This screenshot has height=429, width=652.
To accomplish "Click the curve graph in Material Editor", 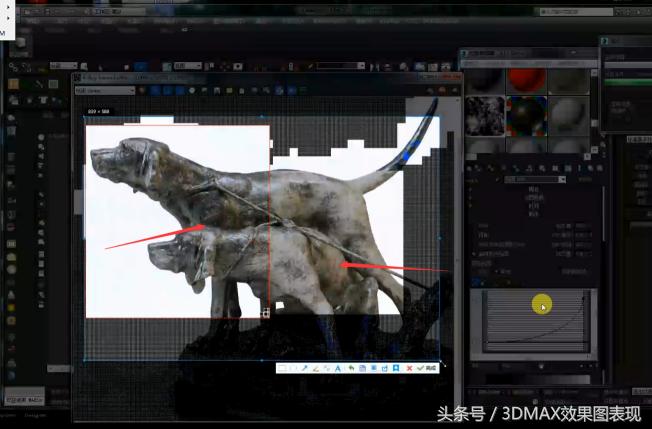I will coord(533,322).
